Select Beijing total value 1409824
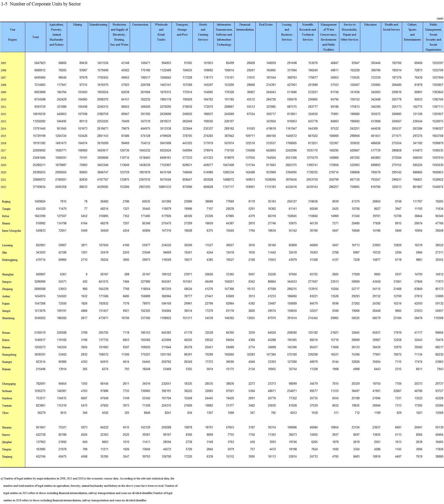 click(x=40, y=202)
